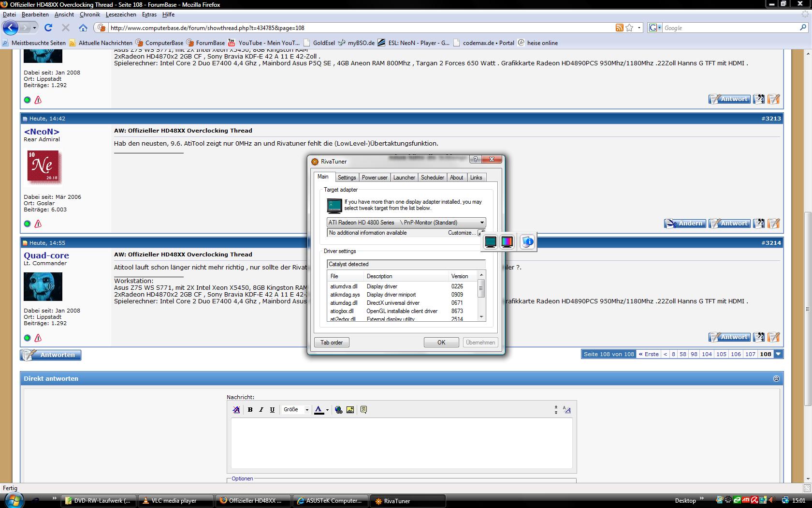This screenshot has width=812, height=508.
Task: Click the RSS feed icon in address bar
Action: [619, 28]
